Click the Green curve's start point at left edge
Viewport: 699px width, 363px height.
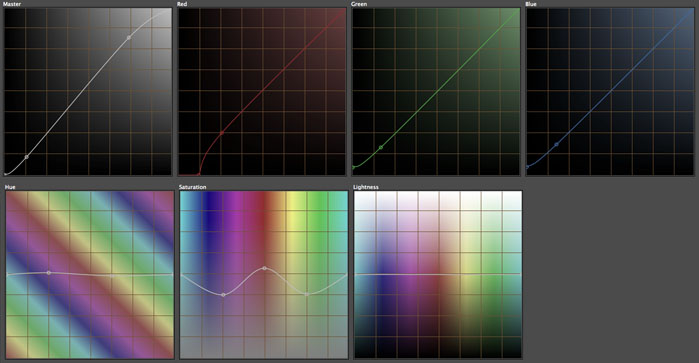click(354, 167)
